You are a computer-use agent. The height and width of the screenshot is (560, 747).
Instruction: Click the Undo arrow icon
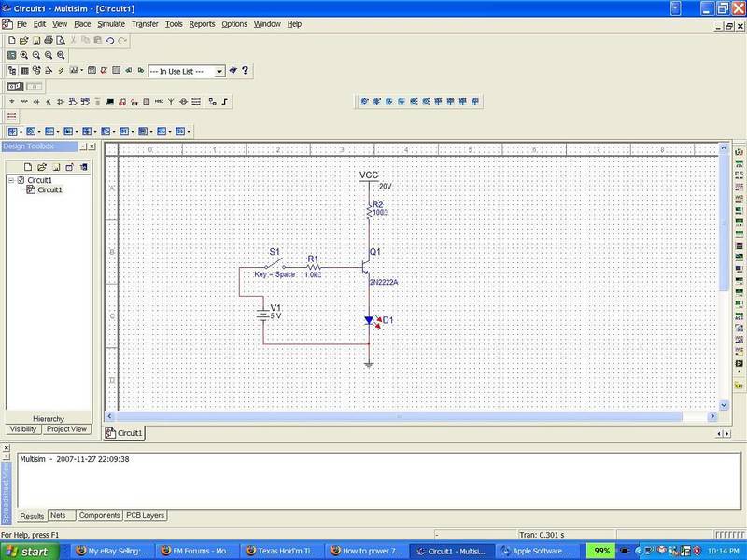[110, 41]
